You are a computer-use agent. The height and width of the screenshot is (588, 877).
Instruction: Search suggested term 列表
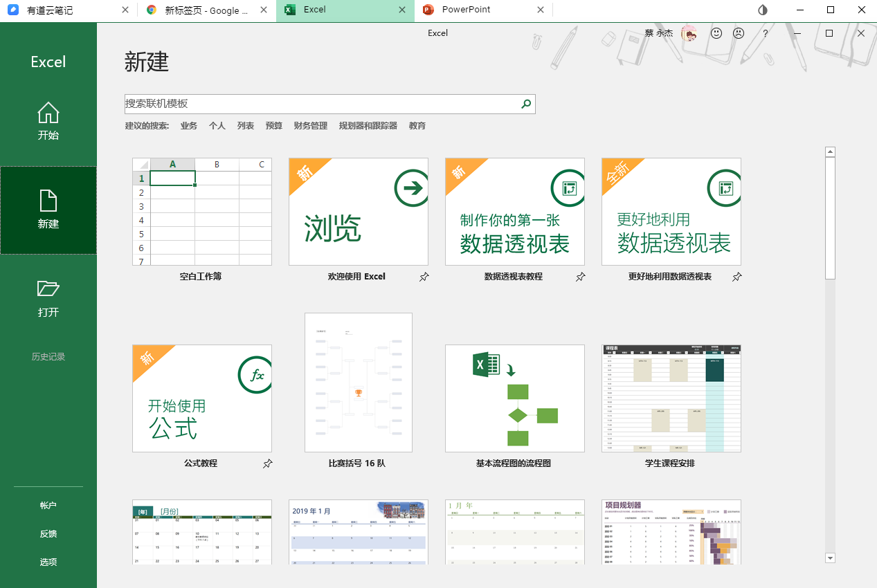246,126
